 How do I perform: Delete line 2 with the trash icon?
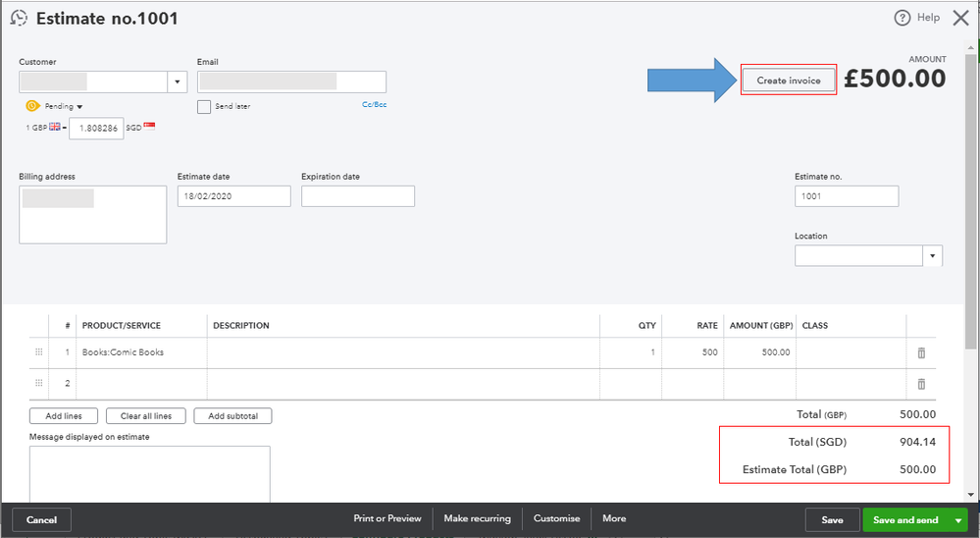point(920,384)
